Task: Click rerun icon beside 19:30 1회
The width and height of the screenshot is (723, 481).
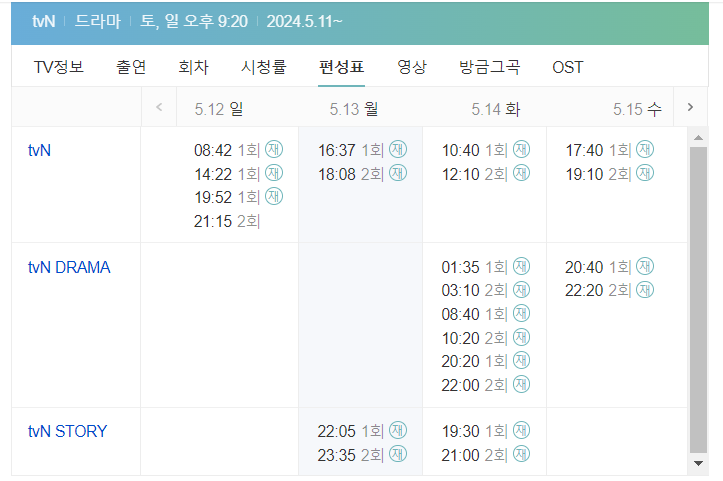Action: coord(522,430)
